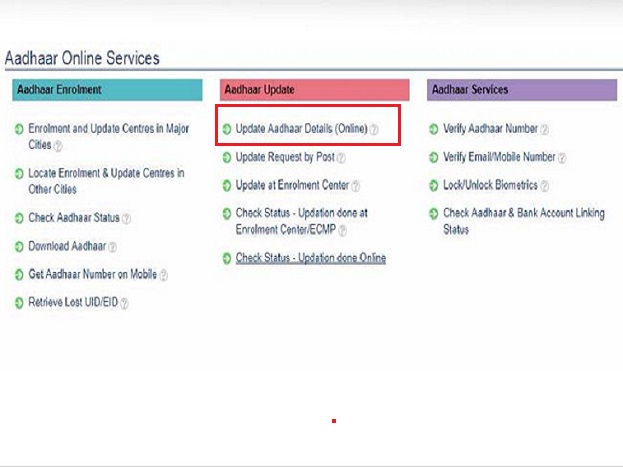Open Download Aadhaar link
623x467 pixels.
66,246
